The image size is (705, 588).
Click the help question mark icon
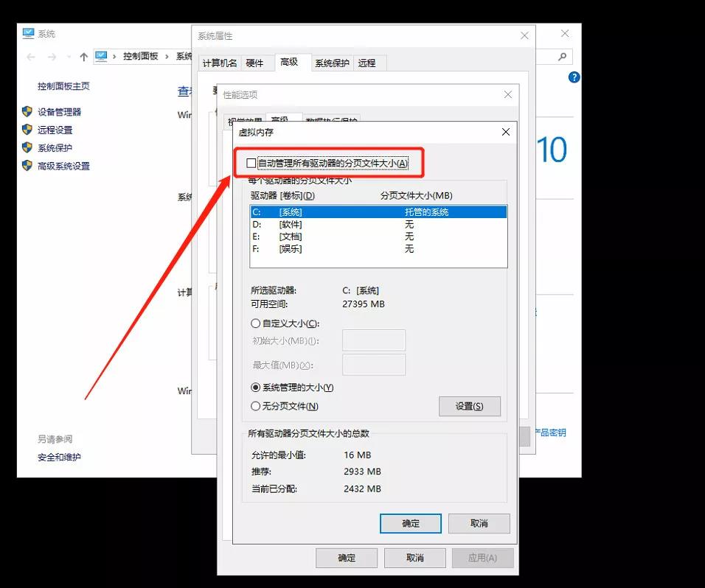[x=573, y=77]
